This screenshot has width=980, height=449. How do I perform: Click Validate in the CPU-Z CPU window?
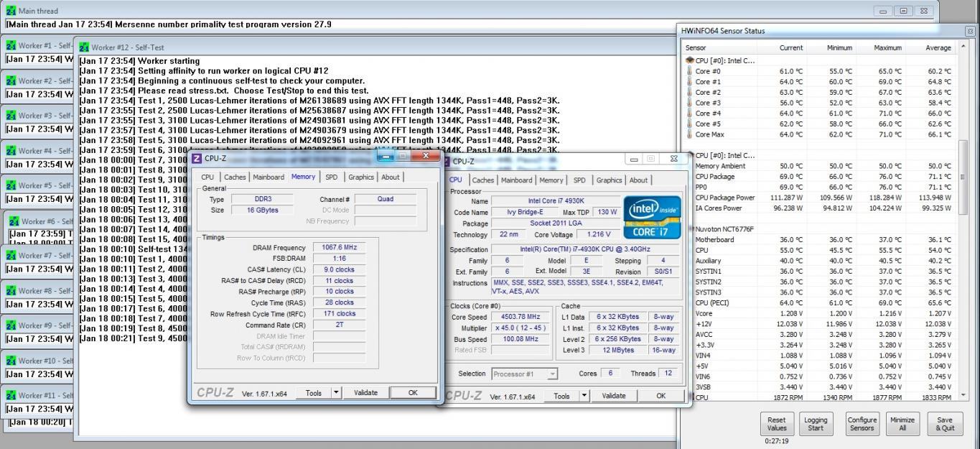click(x=614, y=396)
